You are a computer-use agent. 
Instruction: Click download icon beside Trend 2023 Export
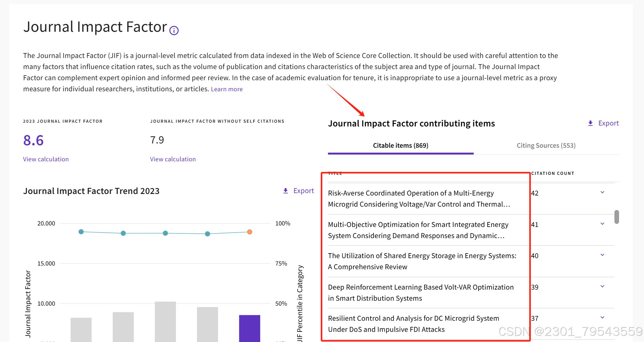point(286,191)
